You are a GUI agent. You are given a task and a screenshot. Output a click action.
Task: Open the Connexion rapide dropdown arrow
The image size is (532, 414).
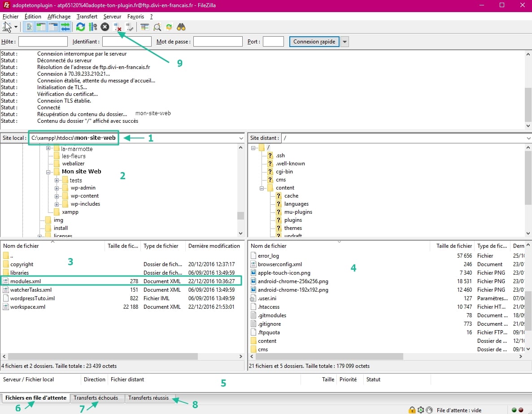coord(344,41)
